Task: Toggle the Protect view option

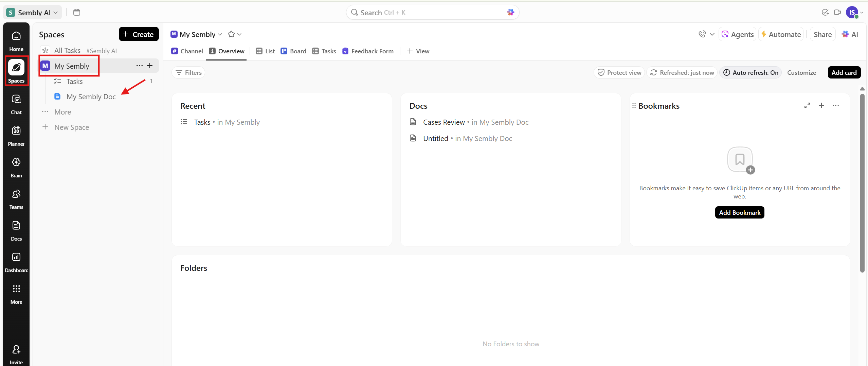Action: (619, 72)
